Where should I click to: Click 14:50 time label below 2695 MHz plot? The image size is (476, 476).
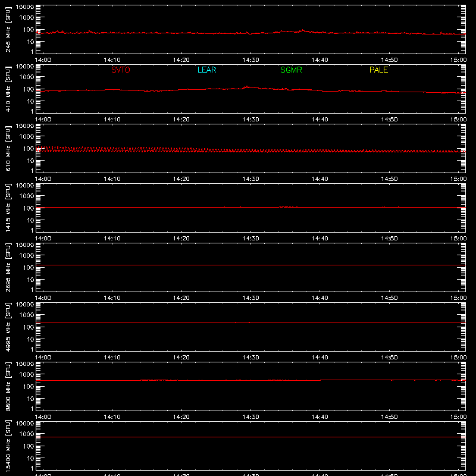(x=389, y=298)
